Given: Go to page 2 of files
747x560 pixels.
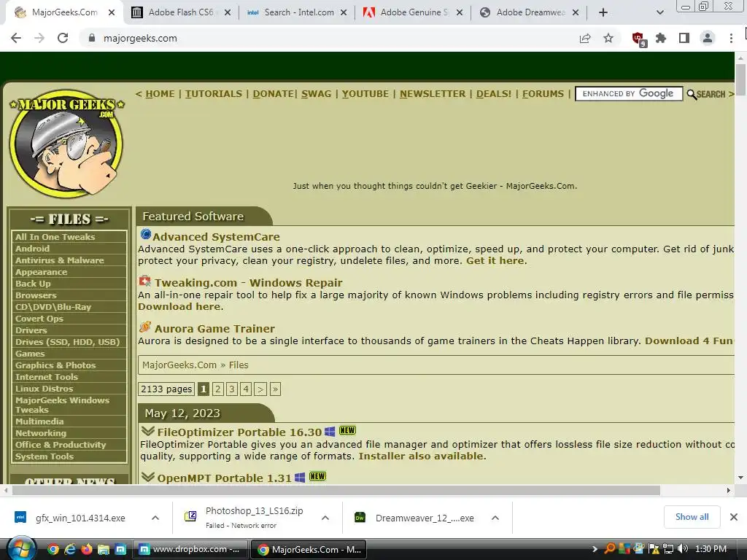Looking at the screenshot, I should click(217, 389).
